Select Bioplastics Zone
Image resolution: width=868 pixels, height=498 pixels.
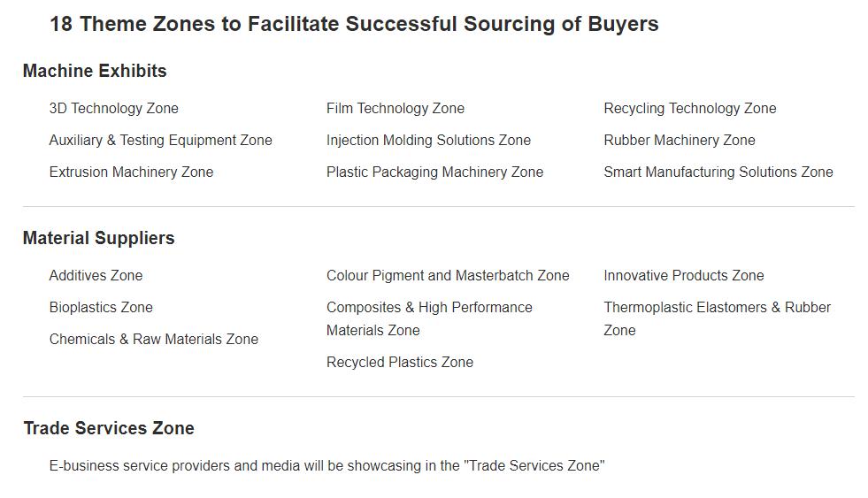[101, 308]
